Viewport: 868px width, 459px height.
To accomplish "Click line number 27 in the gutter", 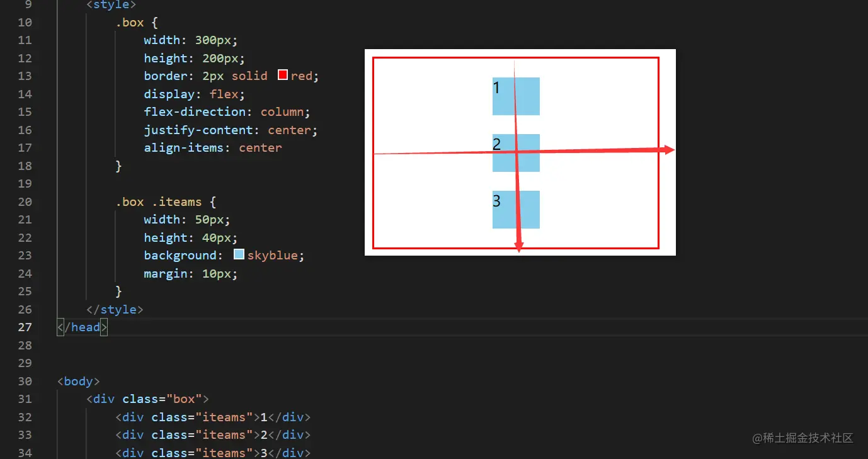I will [25, 327].
